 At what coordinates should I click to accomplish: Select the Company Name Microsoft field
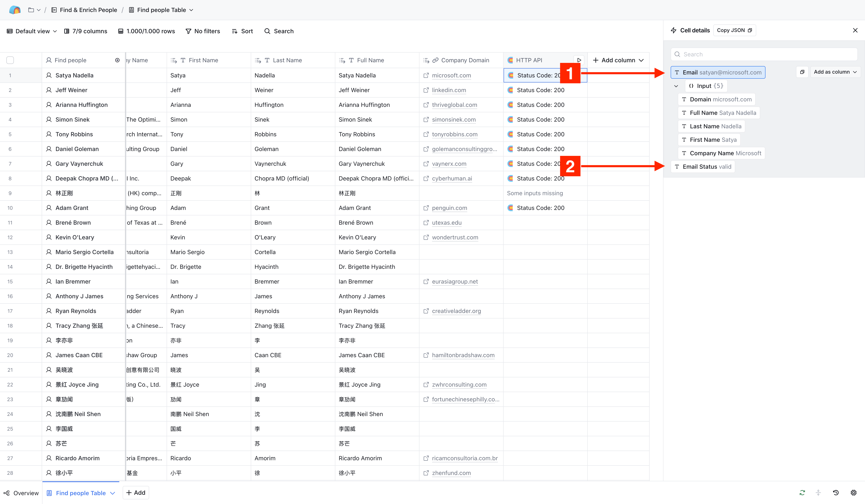click(x=721, y=153)
